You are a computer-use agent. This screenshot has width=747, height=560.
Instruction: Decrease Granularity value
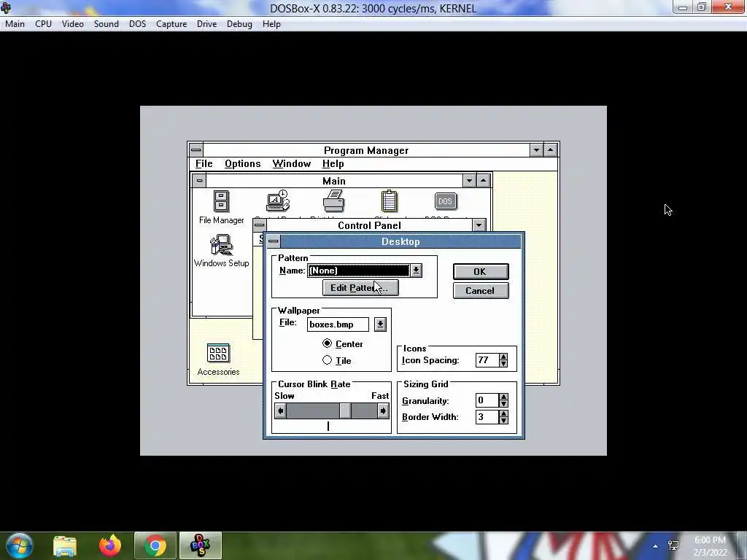pyautogui.click(x=503, y=404)
